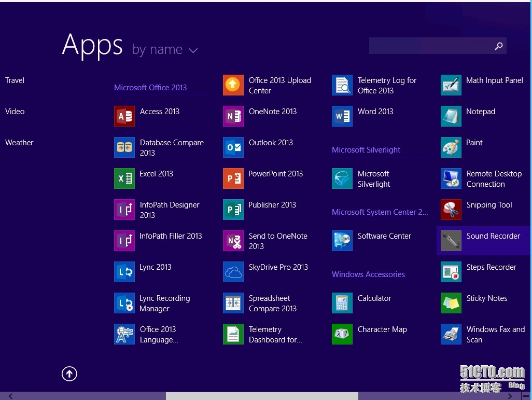Select Microsoft System Center group header
The image size is (532, 400).
pos(380,212)
